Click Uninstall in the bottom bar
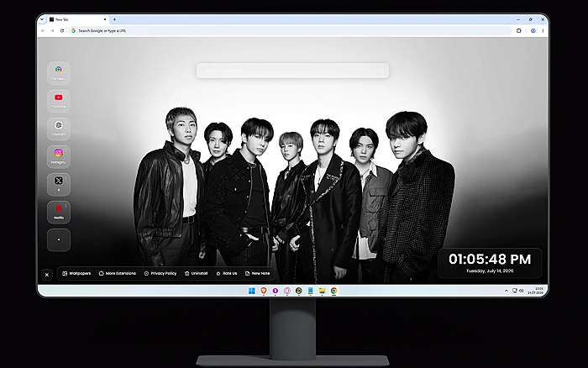This screenshot has width=588, height=368. click(196, 273)
